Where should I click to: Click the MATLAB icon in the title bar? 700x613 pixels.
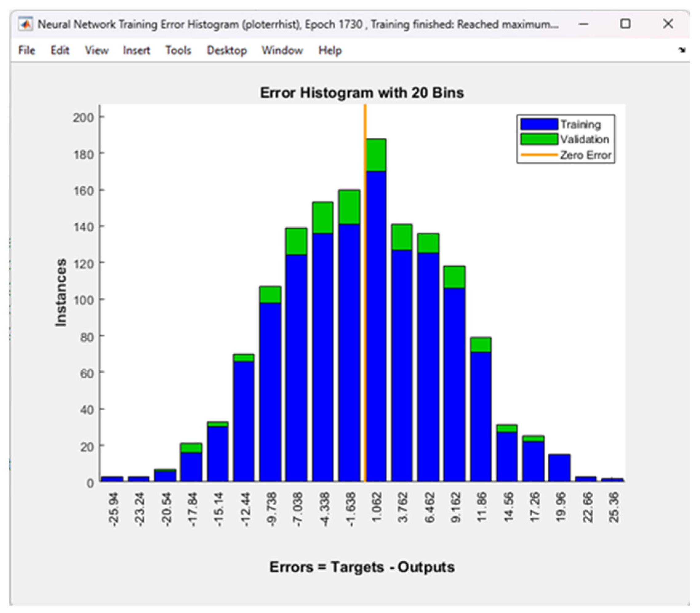point(25,24)
